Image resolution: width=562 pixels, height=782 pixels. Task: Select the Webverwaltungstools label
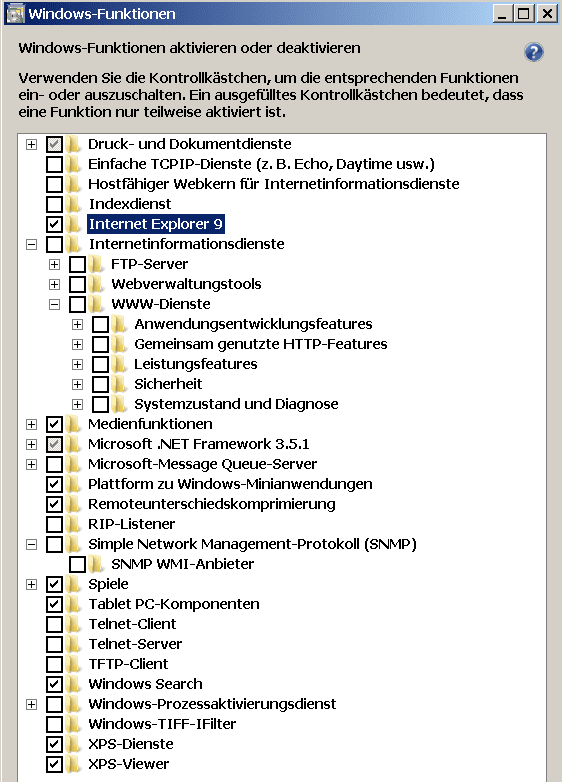186,284
